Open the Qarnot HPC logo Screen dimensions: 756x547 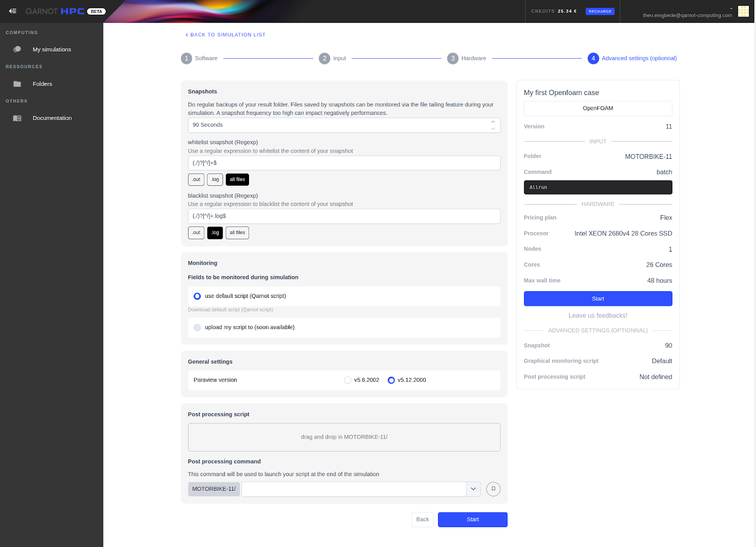coord(55,11)
